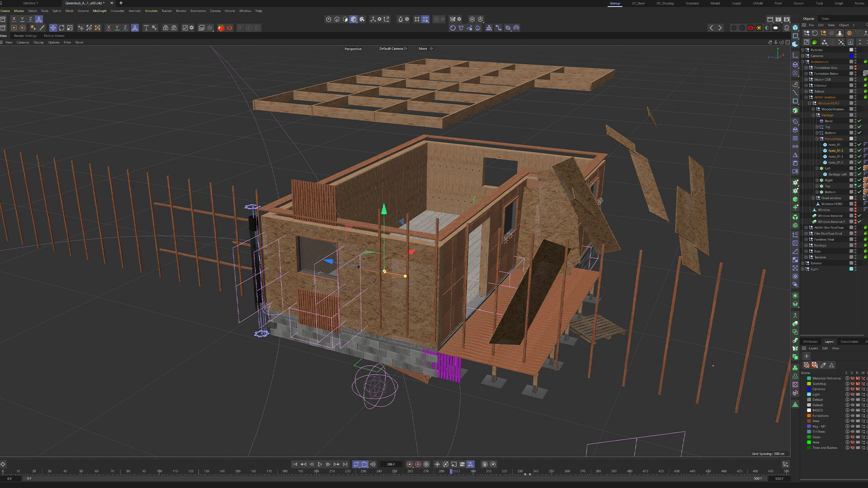Expand the Particles group in Objects
868x488 pixels.
click(x=803, y=50)
